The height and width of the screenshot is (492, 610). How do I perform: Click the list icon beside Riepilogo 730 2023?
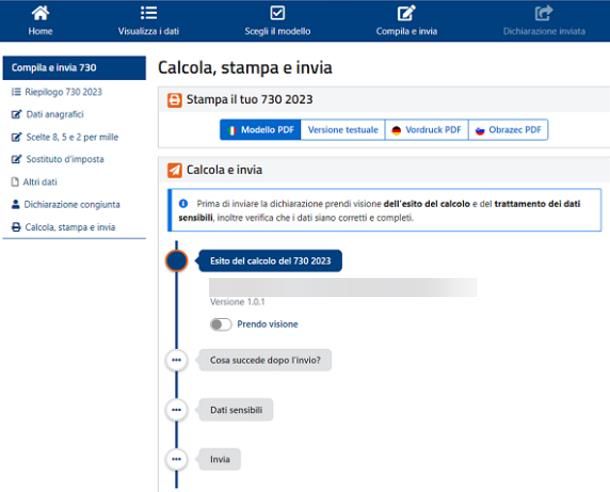coord(16,92)
